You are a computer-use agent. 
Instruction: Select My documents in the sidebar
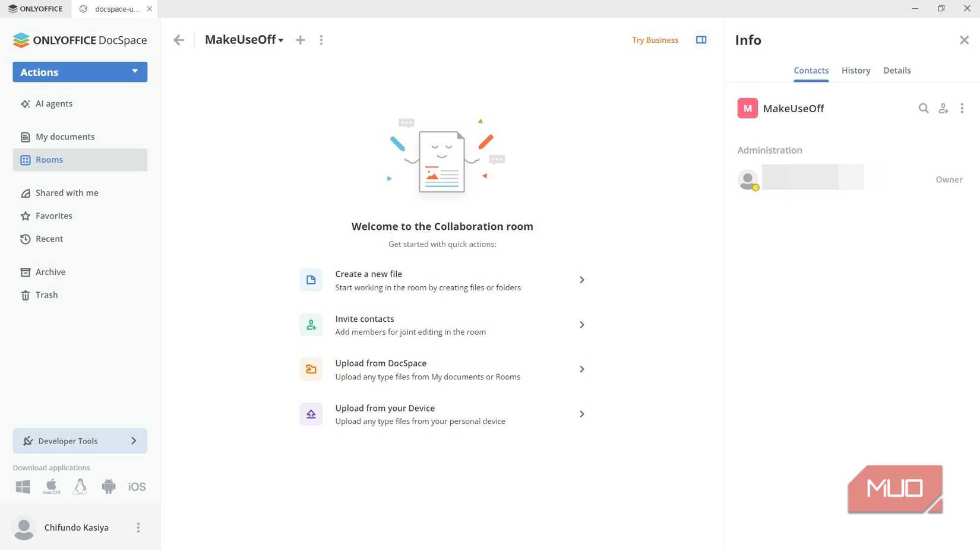65,137
